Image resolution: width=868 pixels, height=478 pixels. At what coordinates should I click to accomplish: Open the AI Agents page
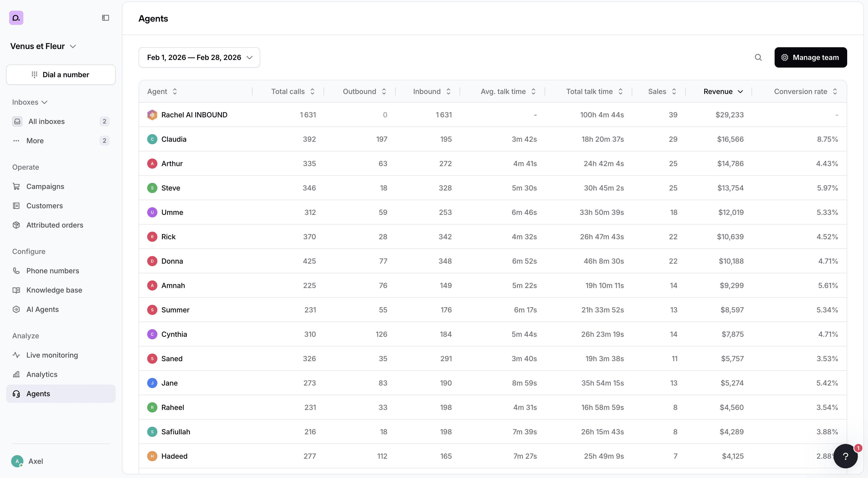[42, 309]
